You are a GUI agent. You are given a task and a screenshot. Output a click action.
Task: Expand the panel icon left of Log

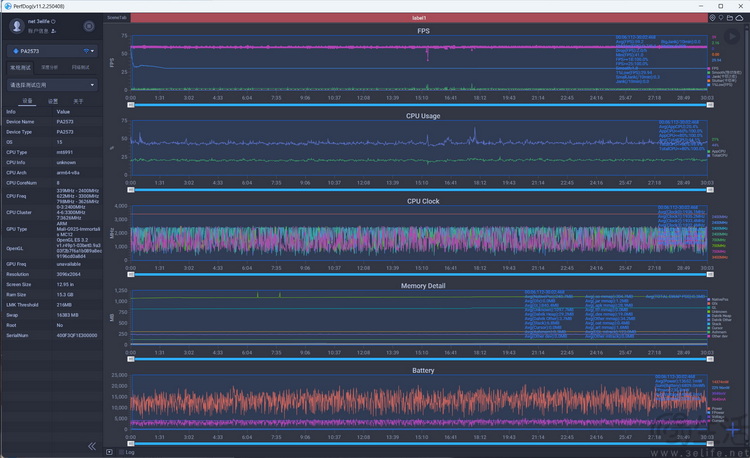tap(110, 452)
